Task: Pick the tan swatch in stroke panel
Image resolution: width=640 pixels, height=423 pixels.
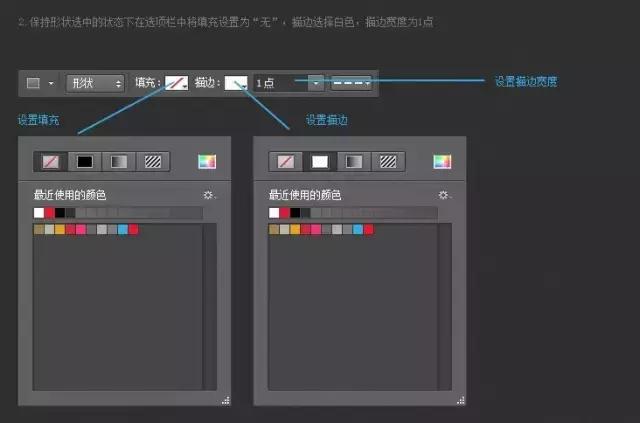Action: point(274,229)
